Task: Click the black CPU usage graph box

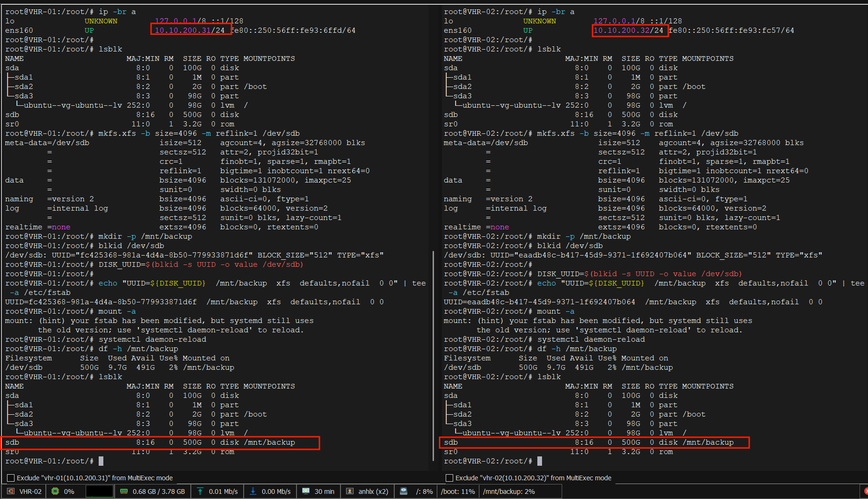Action: (100, 492)
